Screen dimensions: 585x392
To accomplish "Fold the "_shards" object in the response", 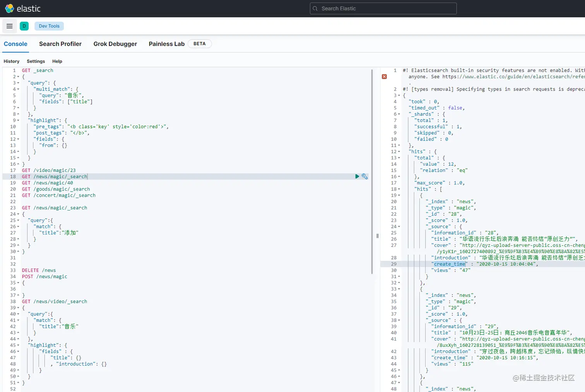I will 399,114.
